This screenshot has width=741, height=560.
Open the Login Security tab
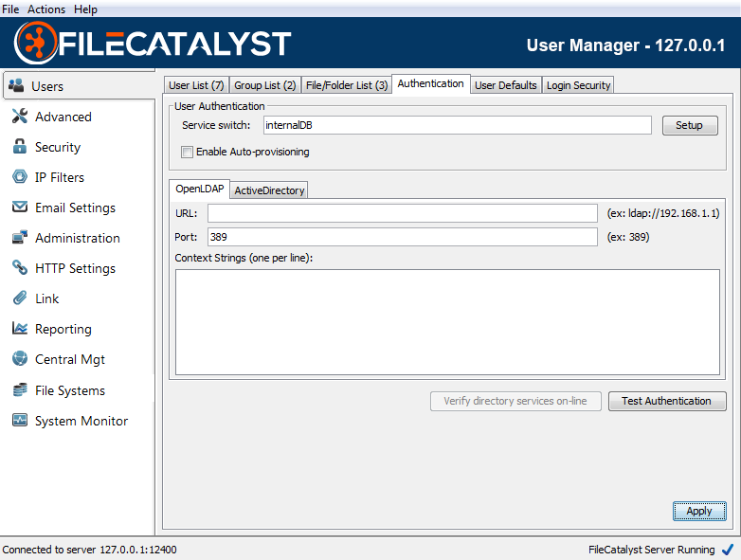pyautogui.click(x=578, y=85)
